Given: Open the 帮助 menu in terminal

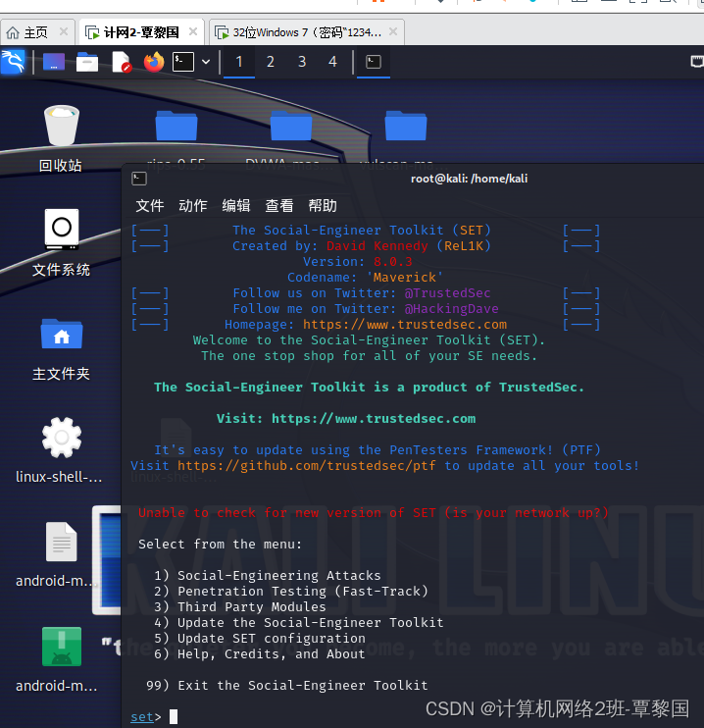Looking at the screenshot, I should point(323,206).
